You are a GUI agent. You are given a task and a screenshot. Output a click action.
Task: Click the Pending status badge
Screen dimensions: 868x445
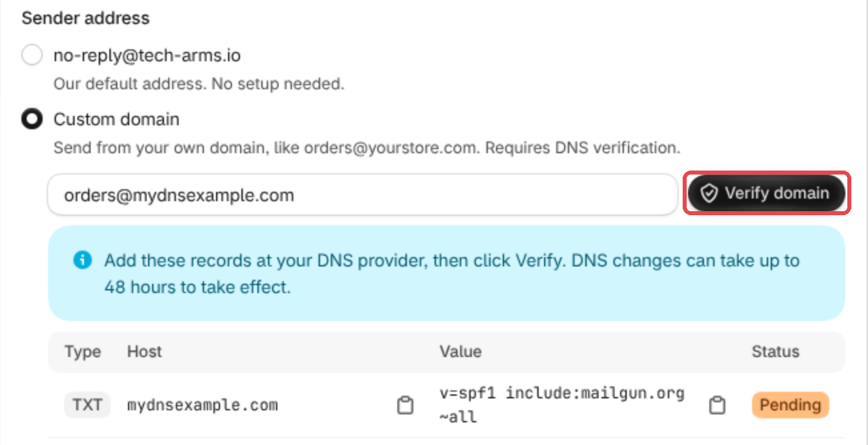tap(790, 405)
